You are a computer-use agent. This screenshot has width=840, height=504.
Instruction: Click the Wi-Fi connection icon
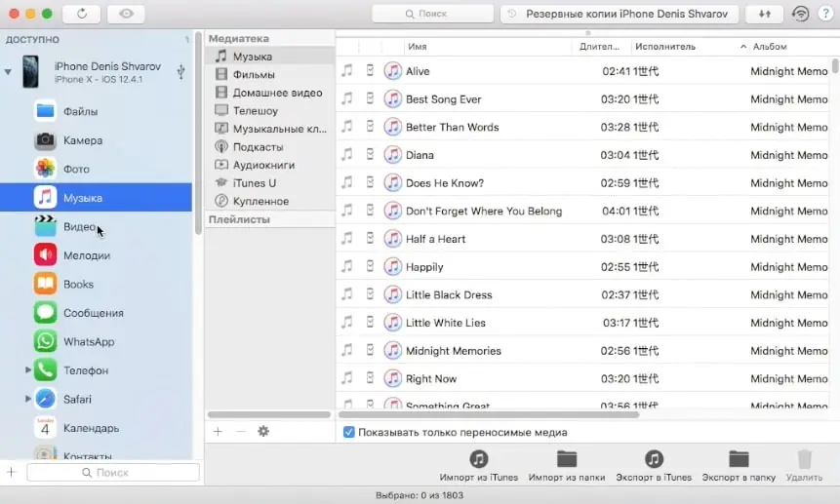800,14
